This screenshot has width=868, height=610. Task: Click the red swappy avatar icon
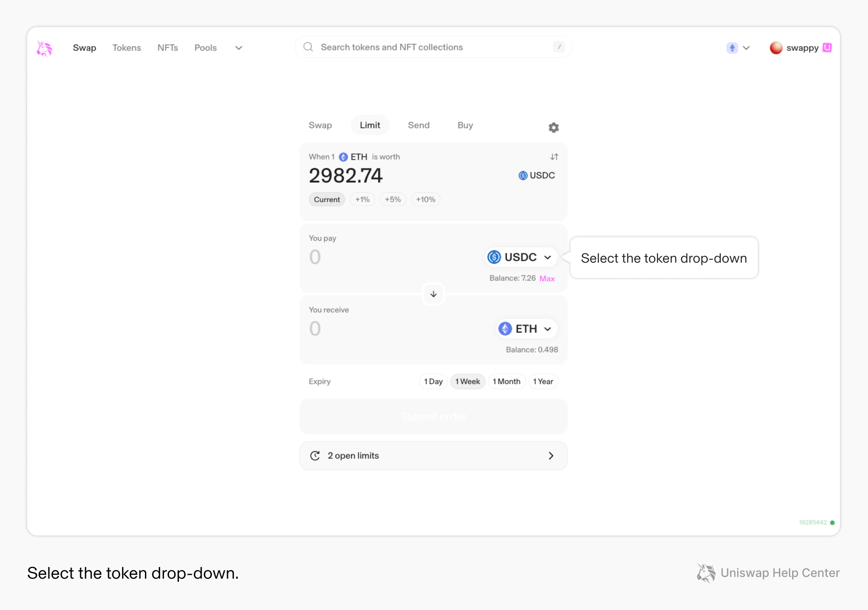coord(776,48)
